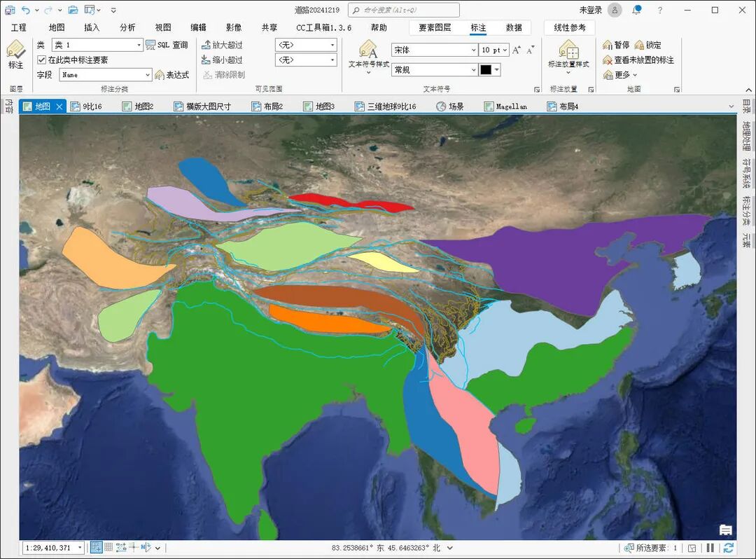
Task: Open the CC工具箱1.3.6 tab
Action: (x=323, y=27)
